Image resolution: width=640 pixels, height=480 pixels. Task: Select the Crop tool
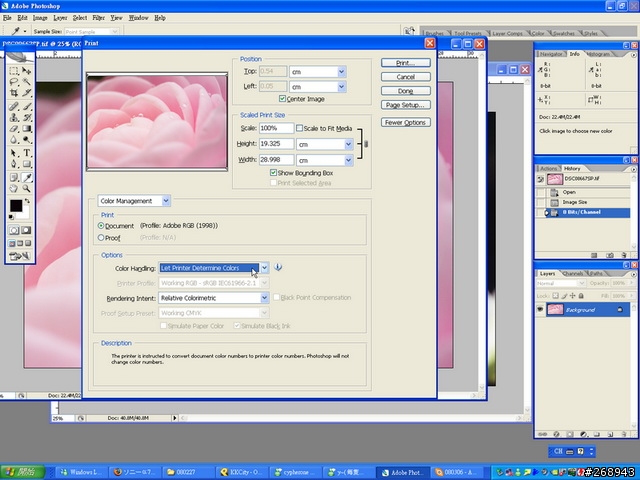pos(14,93)
